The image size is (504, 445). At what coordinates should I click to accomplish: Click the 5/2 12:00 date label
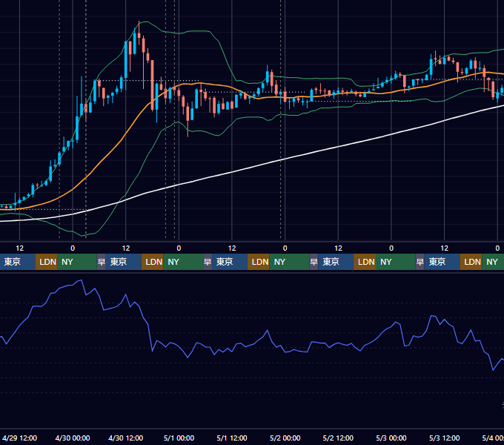[x=338, y=438]
